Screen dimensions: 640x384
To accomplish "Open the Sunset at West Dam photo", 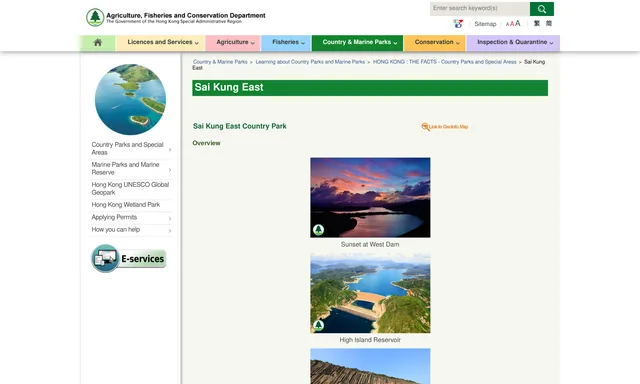I will (x=370, y=198).
